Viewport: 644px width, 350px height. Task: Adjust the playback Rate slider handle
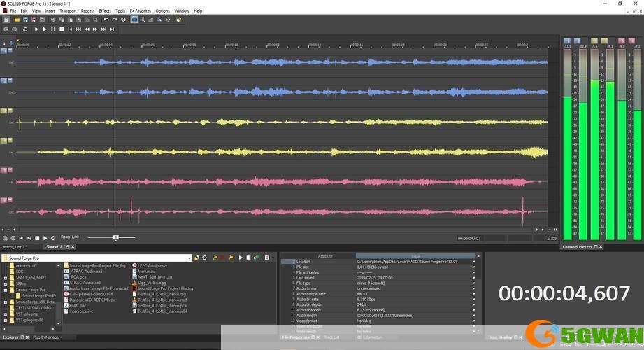click(x=115, y=237)
